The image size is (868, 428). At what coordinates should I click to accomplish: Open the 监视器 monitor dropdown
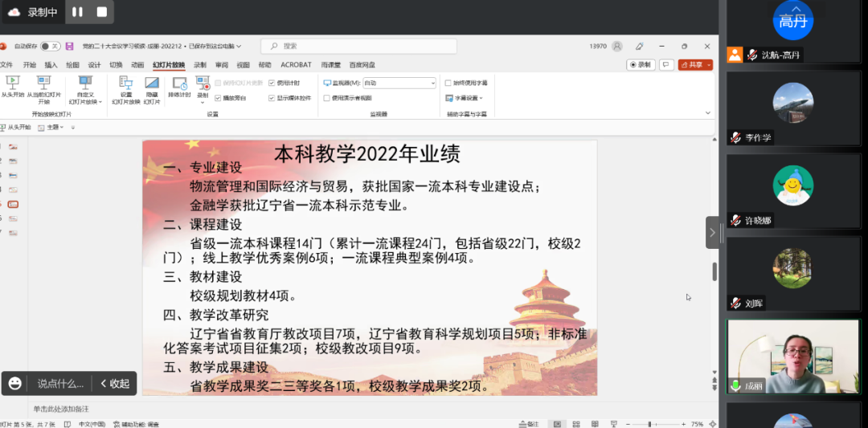coord(399,83)
